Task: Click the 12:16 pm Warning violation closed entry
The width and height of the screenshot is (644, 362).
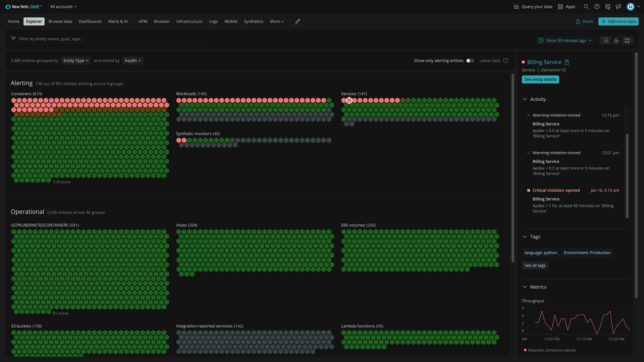Action: point(573,125)
